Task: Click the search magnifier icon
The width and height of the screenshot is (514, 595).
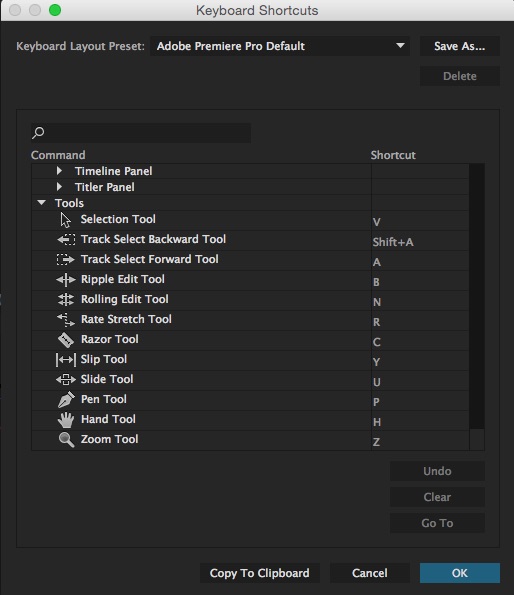Action: click(x=38, y=132)
